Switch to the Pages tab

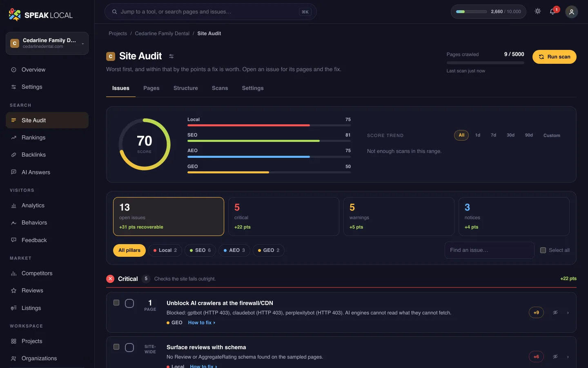tap(151, 88)
